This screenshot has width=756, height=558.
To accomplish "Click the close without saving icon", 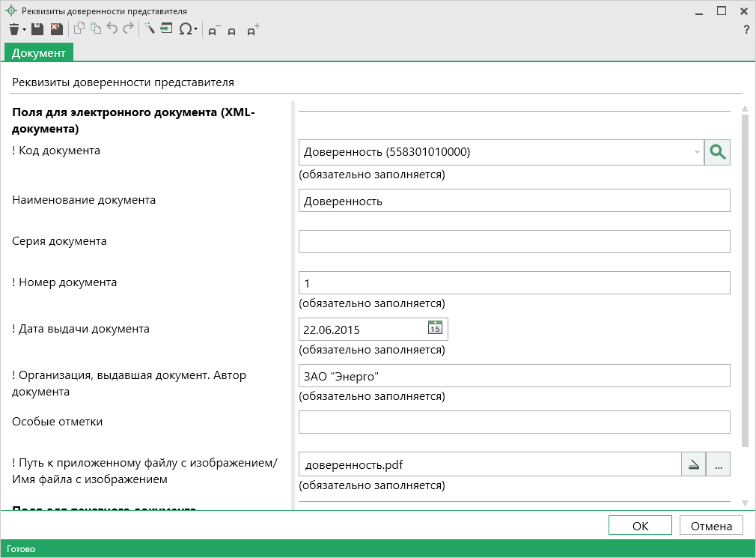I will pyautogui.click(x=56, y=29).
